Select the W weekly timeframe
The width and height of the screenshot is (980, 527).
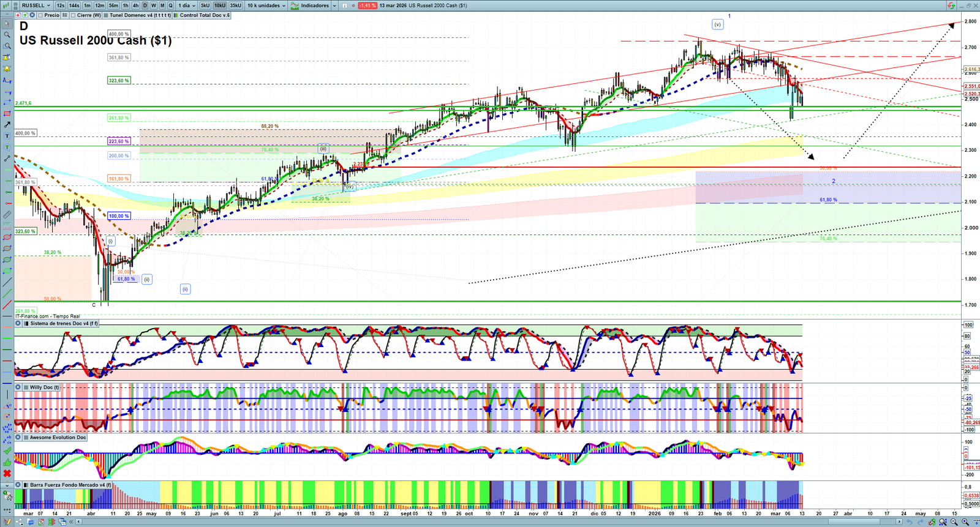click(x=153, y=6)
